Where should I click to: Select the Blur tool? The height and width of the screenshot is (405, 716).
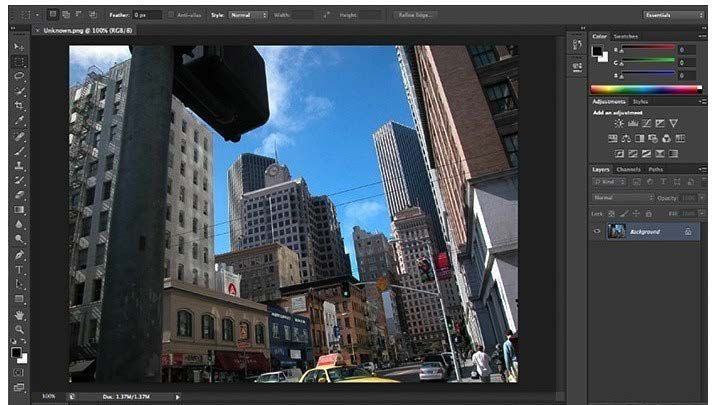coord(19,224)
